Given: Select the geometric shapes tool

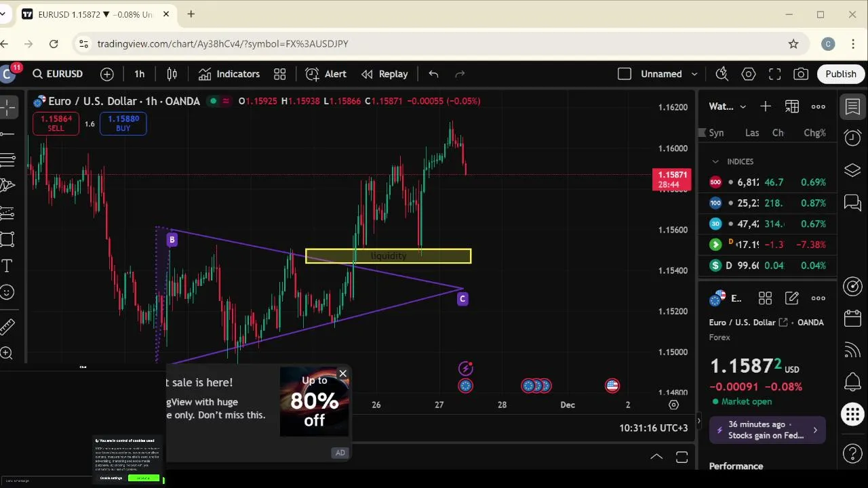Looking at the screenshot, I should coord(7,239).
